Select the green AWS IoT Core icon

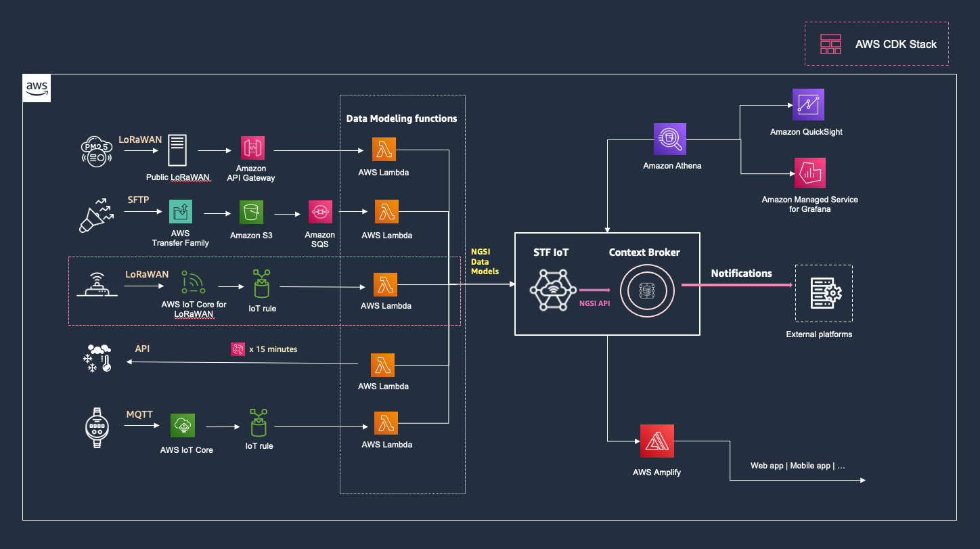(x=183, y=425)
